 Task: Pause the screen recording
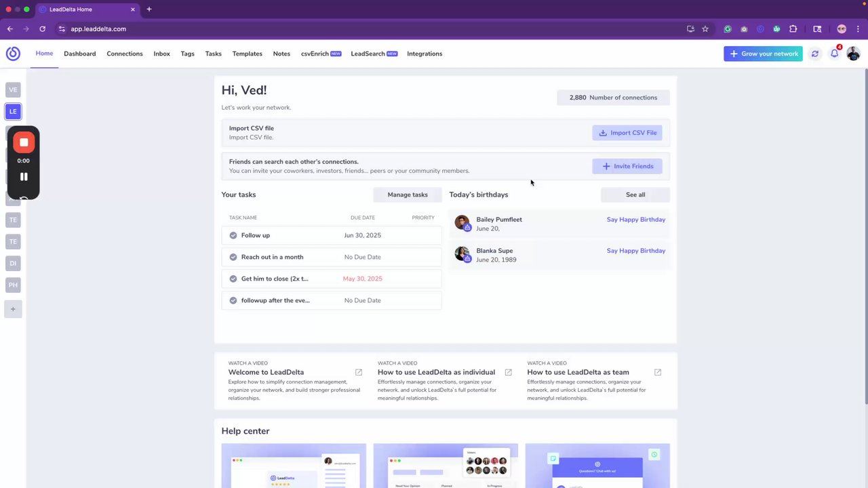[x=24, y=177]
